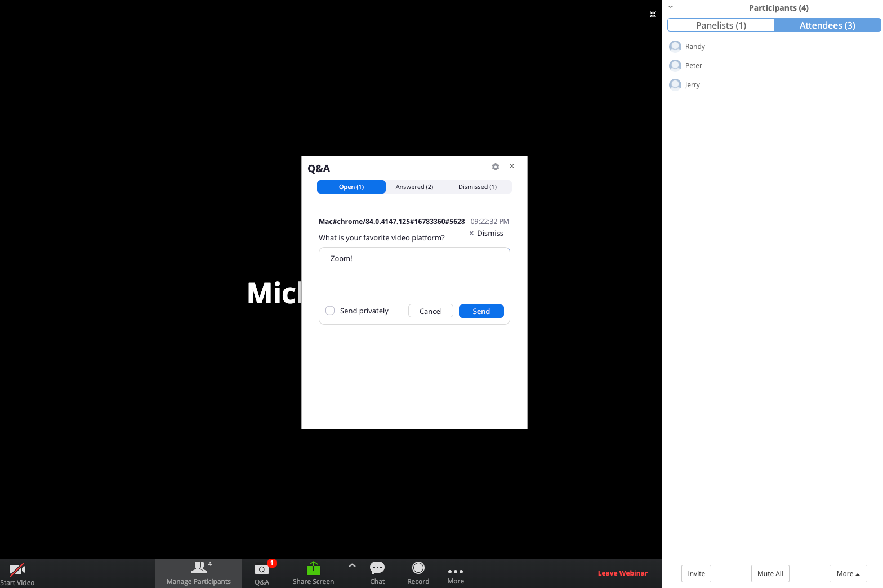883x588 pixels.
Task: Click Leave Webinar
Action: pos(623,573)
